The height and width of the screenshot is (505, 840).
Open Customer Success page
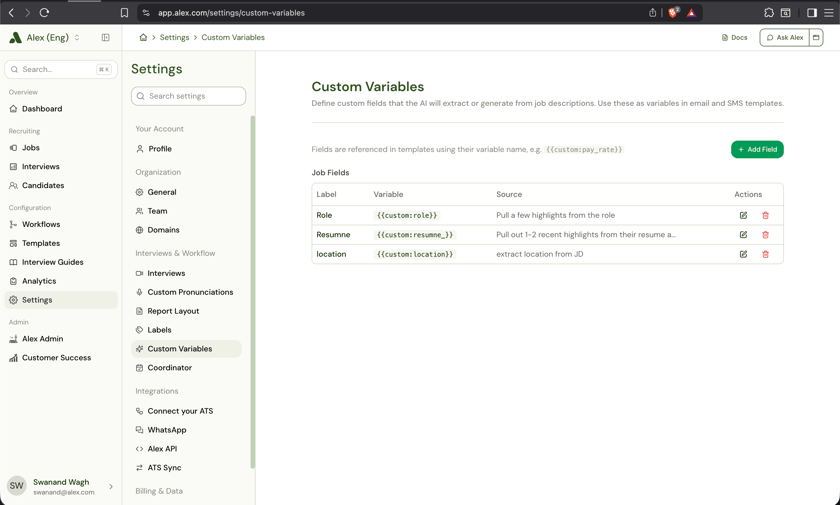click(61, 358)
